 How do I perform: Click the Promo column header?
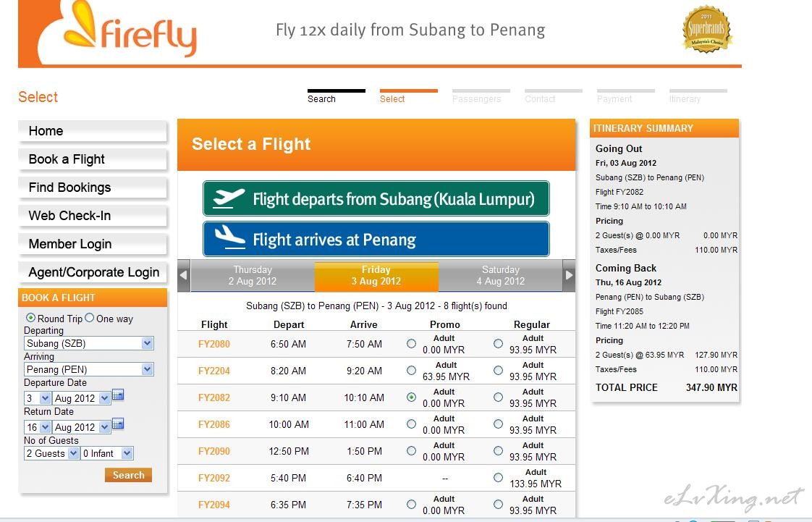pyautogui.click(x=445, y=324)
